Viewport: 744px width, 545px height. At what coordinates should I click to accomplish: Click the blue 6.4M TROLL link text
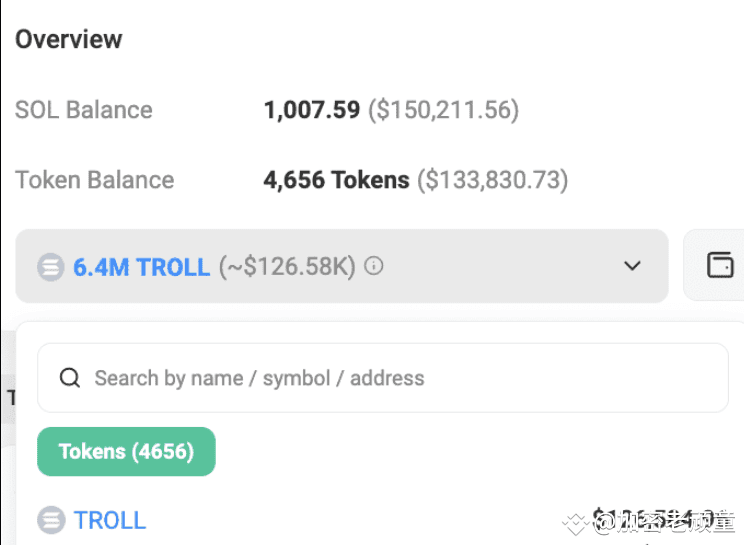click(141, 267)
